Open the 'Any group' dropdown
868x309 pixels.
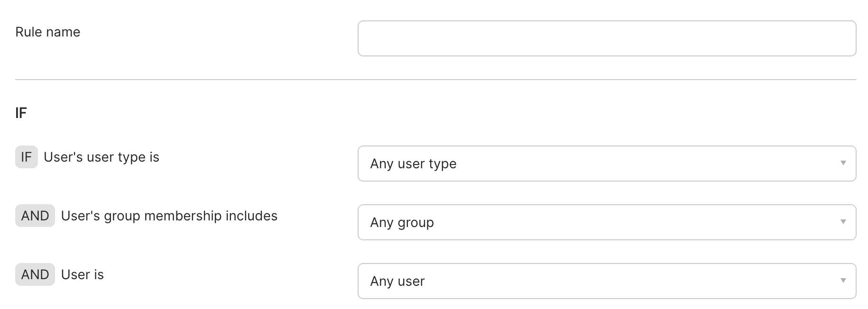pyautogui.click(x=607, y=222)
